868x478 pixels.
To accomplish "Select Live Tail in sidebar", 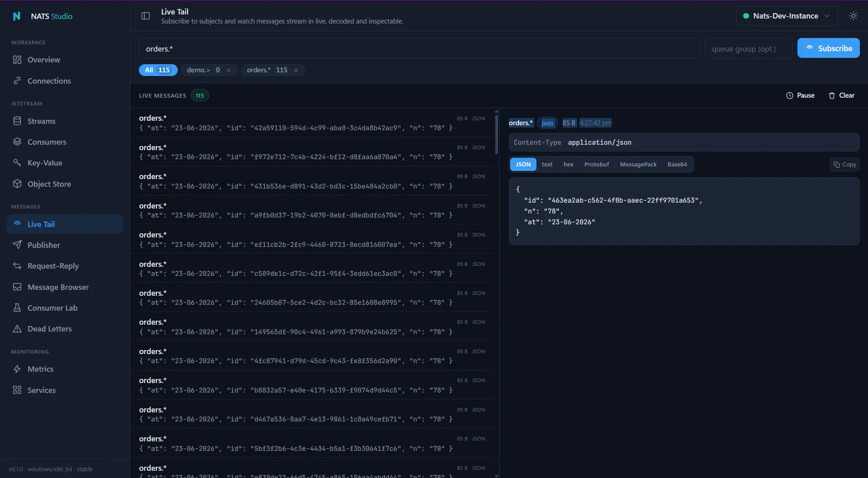I will click(x=65, y=224).
